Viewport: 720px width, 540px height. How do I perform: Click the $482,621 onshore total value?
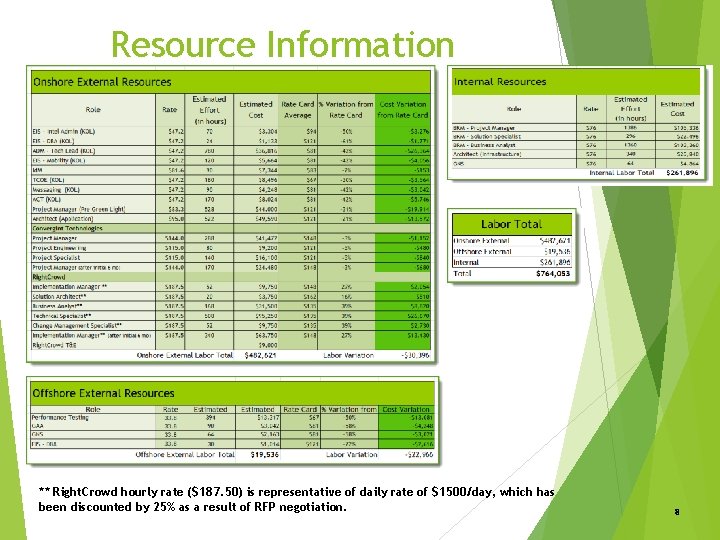pyautogui.click(x=260, y=355)
